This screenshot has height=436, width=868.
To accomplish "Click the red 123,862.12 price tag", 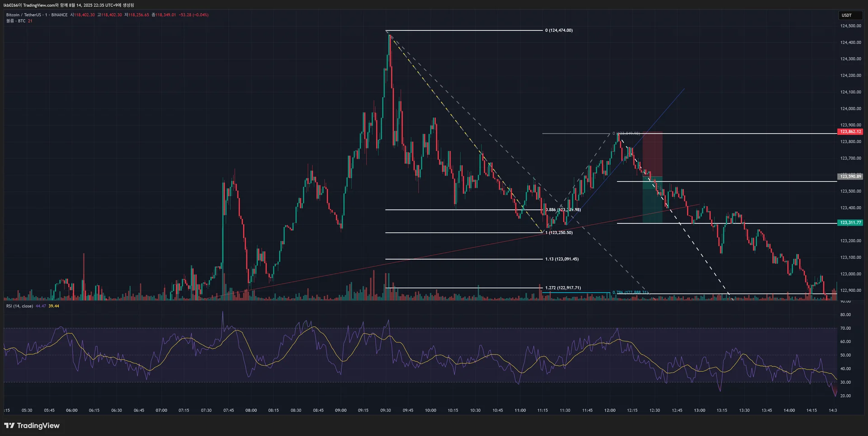I will [x=850, y=132].
